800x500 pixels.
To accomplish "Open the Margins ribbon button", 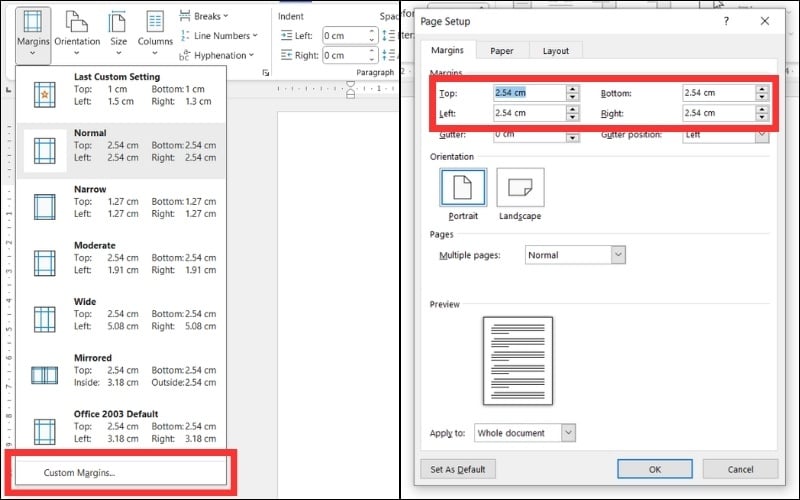I will (33, 35).
